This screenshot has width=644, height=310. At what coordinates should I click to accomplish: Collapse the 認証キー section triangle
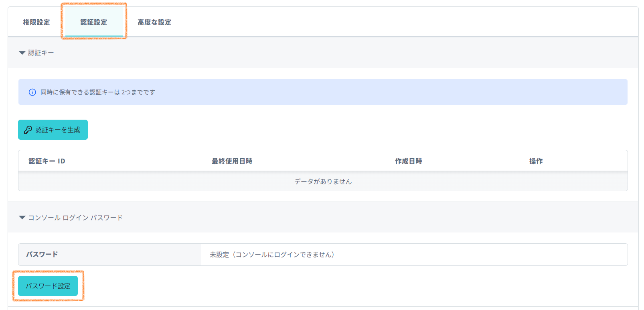(22, 53)
